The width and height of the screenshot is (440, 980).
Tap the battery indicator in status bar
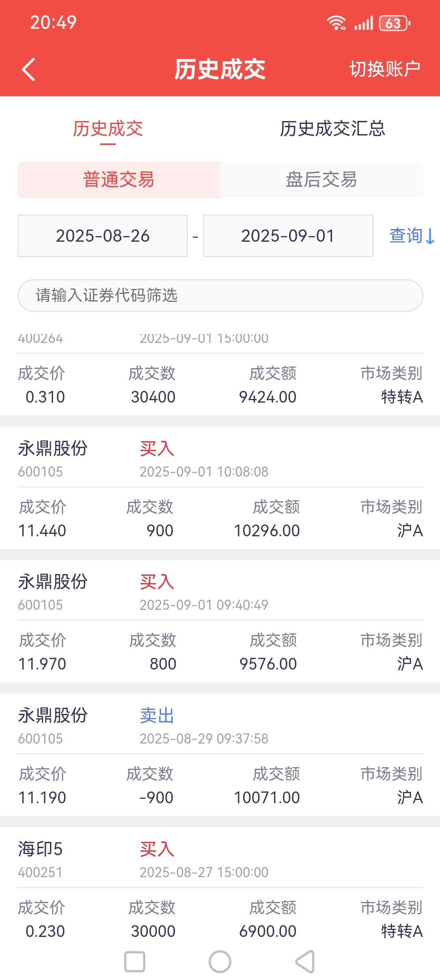tap(394, 23)
